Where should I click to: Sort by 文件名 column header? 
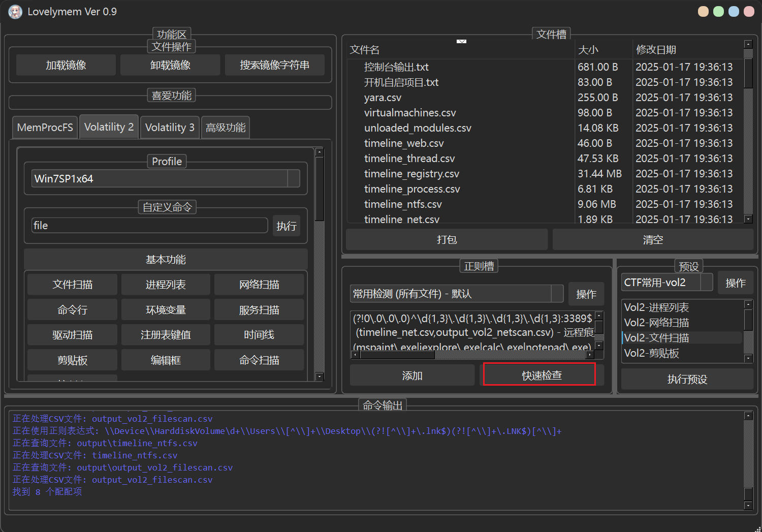461,50
